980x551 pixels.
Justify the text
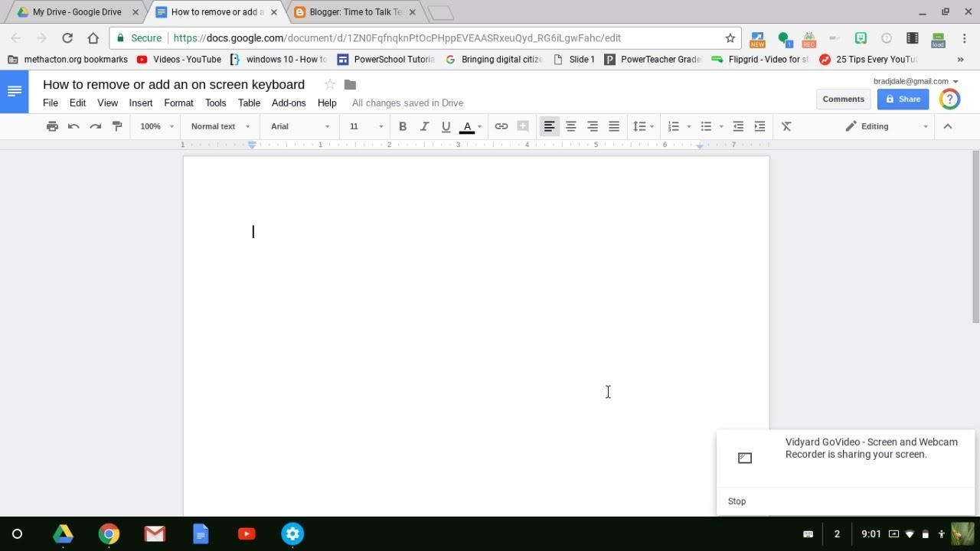[613, 126]
